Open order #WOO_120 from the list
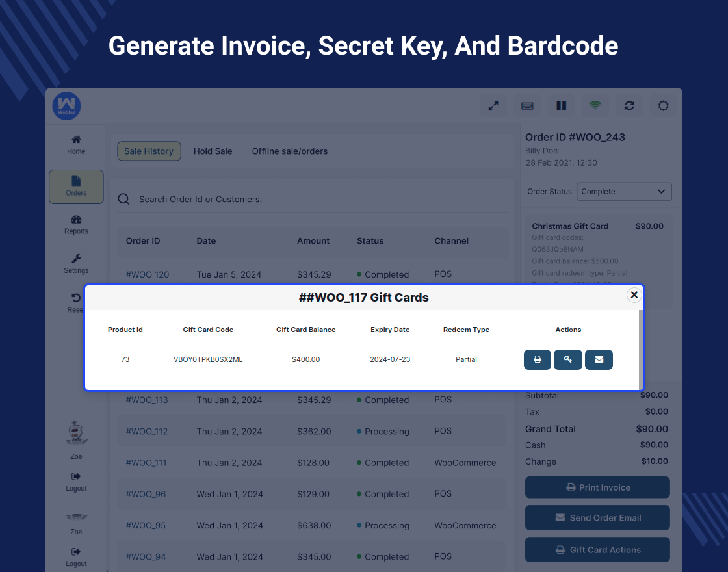Image resolution: width=728 pixels, height=572 pixels. coord(147,274)
